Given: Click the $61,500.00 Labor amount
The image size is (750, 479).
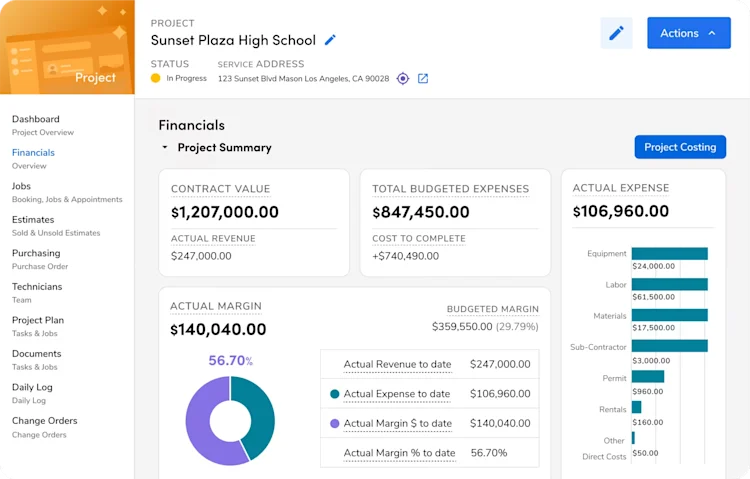Looking at the screenshot, I should tap(653, 297).
